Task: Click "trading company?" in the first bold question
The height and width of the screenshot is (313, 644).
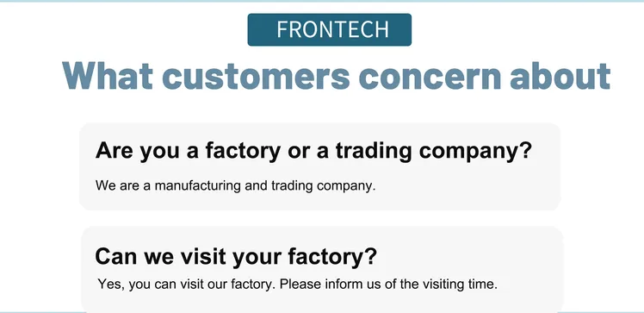Action: (434, 151)
